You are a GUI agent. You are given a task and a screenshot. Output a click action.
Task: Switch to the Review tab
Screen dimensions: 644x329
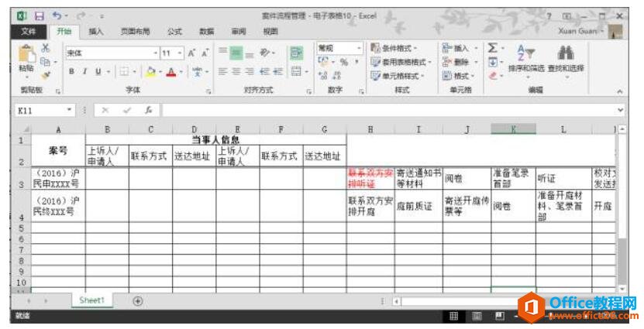[x=238, y=32]
